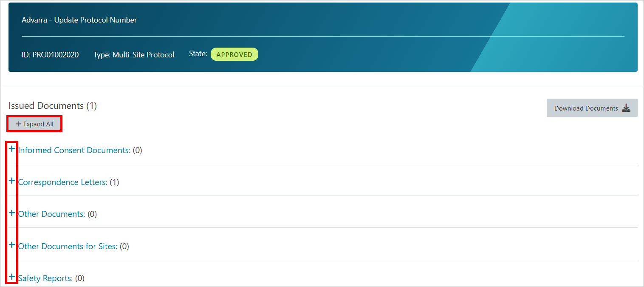This screenshot has width=644, height=287.
Task: Select the Type: Multi-Site Protocol text
Action: coord(134,55)
